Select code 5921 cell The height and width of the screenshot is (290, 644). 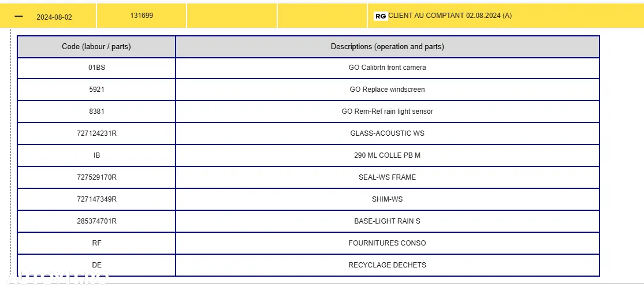pos(96,90)
